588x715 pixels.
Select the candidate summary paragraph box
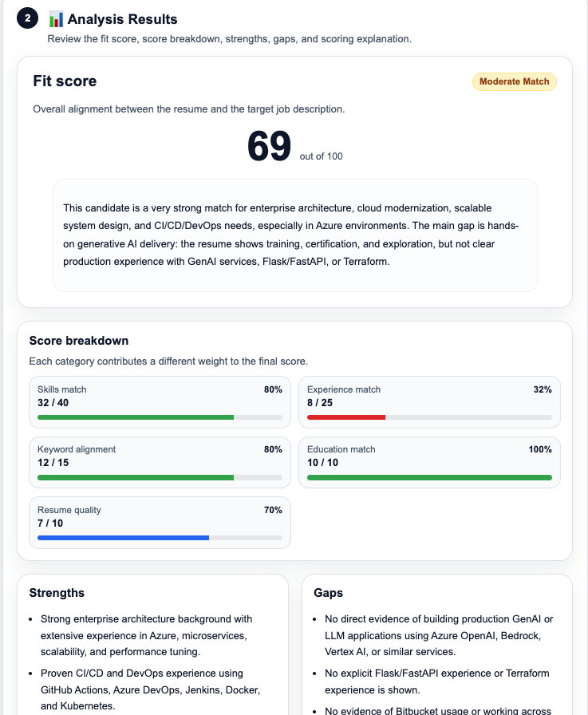294,235
